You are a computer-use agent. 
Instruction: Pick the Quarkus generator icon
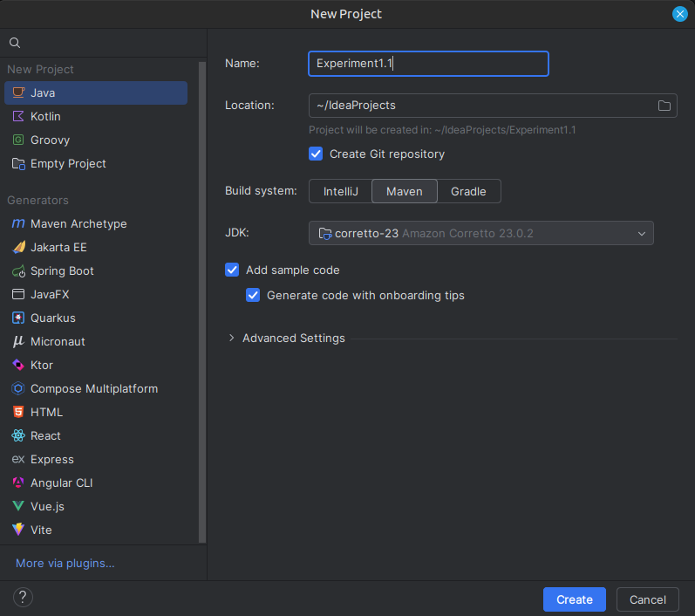point(18,318)
